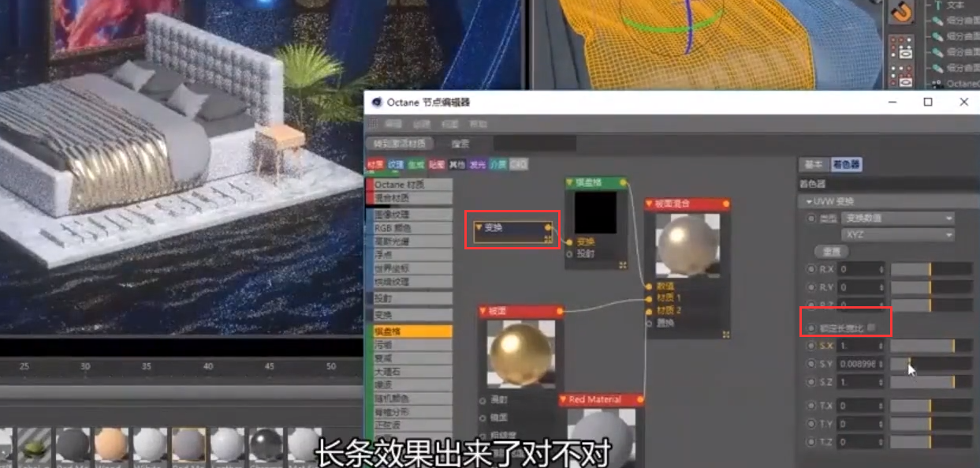Image resolution: width=980 pixels, height=468 pixels.
Task: Toggle the 贴图 filter tab
Action: coord(438,165)
